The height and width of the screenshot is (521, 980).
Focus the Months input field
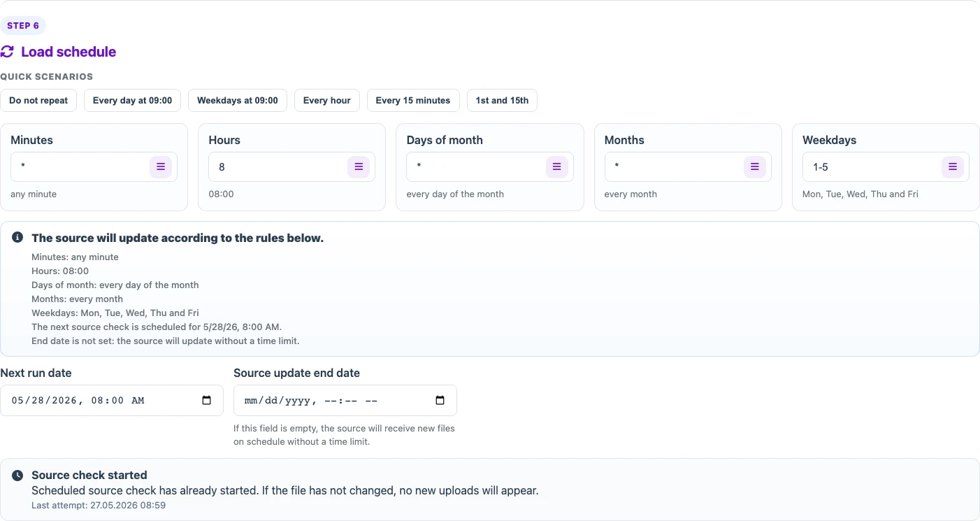pos(688,167)
